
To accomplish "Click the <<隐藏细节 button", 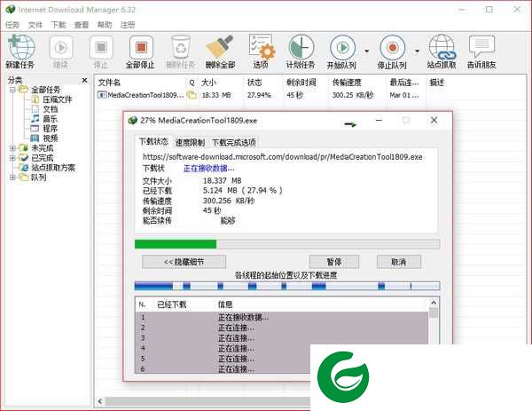I will [184, 262].
